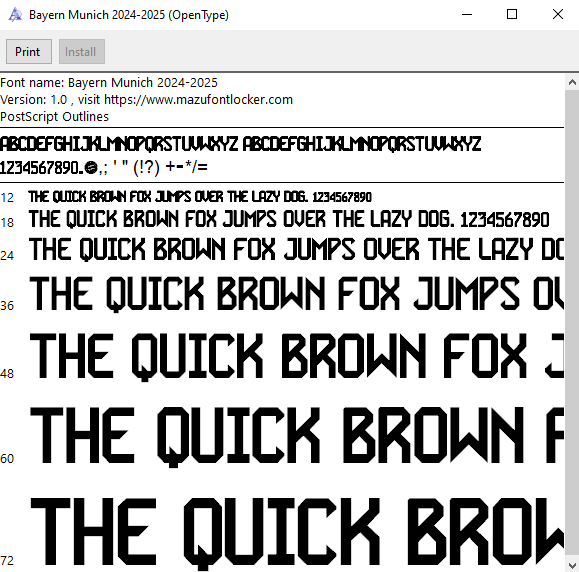Click the 1234567890 digits and symbols line

tap(104, 168)
